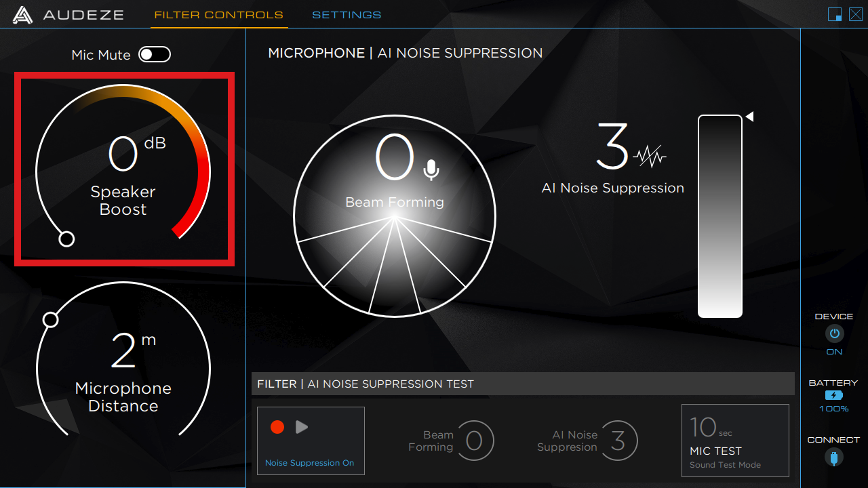Open the Filter Controls tab
Image resolution: width=868 pixels, height=488 pixels.
pyautogui.click(x=219, y=15)
